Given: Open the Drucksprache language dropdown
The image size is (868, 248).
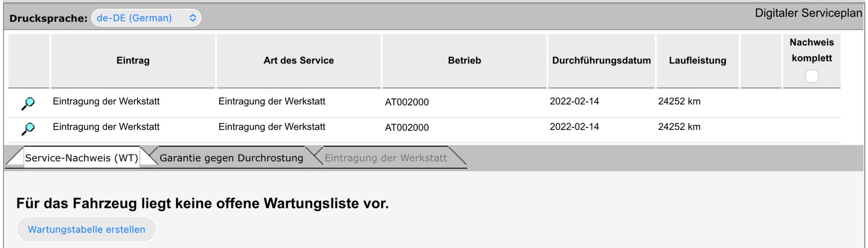Looking at the screenshot, I should [x=146, y=18].
